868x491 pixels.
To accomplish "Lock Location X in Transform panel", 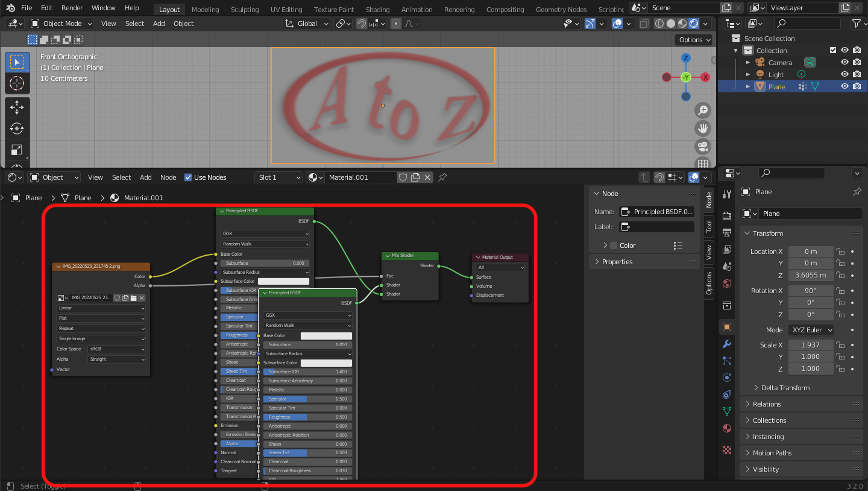I will (840, 252).
